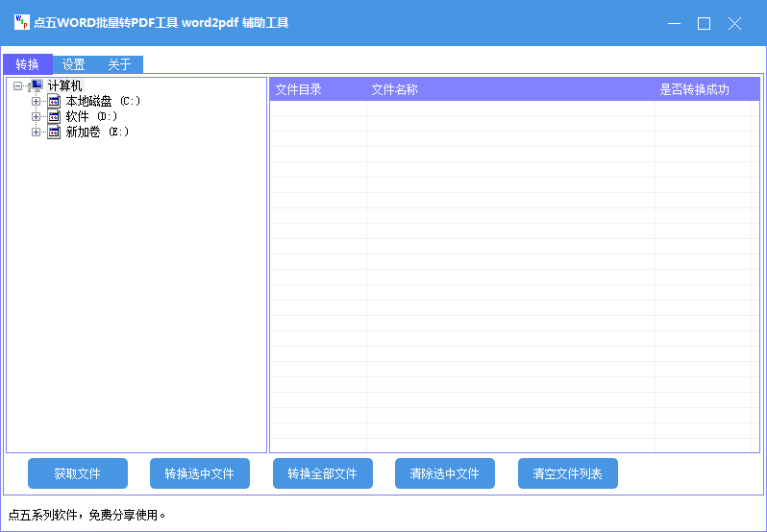Click the 清除选中文件 button
The width and height of the screenshot is (767, 532).
(x=445, y=473)
